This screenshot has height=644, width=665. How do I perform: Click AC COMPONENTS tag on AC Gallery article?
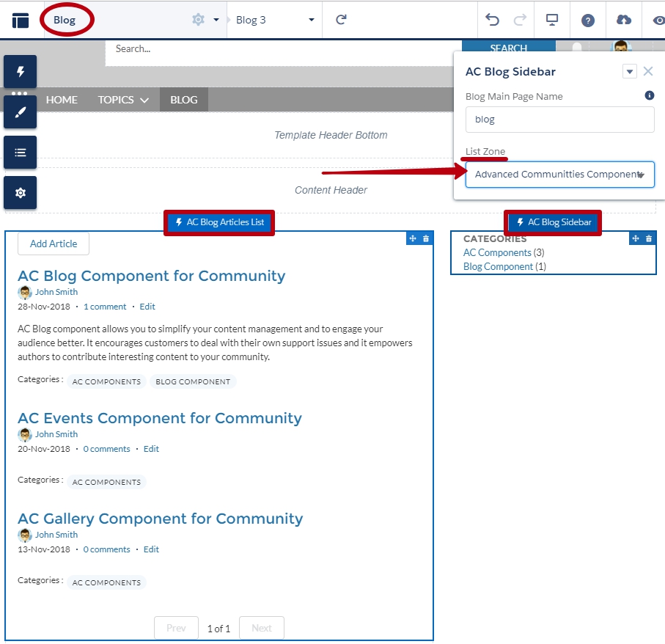point(106,582)
